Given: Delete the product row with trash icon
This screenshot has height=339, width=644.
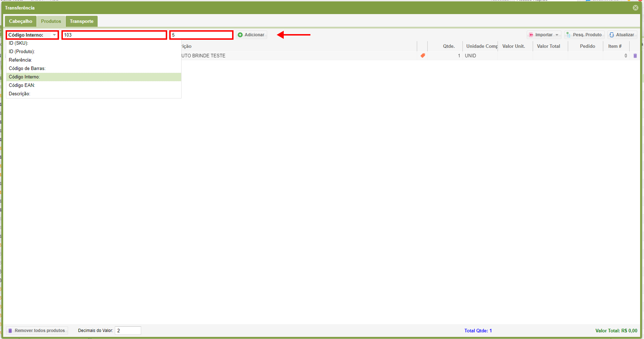Looking at the screenshot, I should coord(635,56).
